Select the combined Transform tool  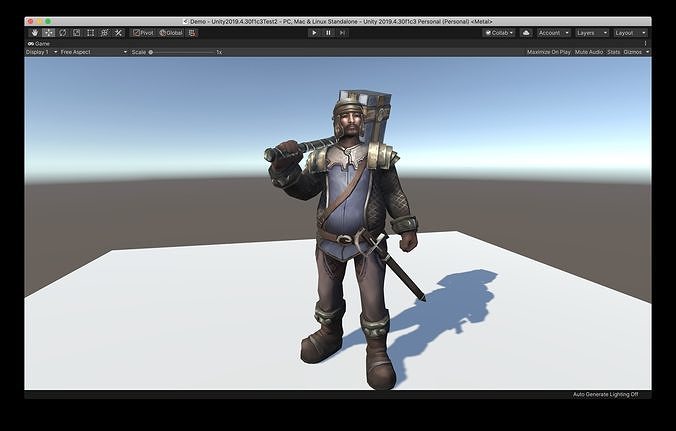click(104, 33)
